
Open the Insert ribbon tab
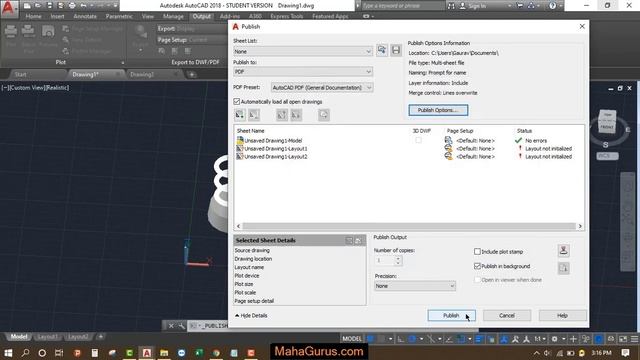pyautogui.click(x=57, y=16)
